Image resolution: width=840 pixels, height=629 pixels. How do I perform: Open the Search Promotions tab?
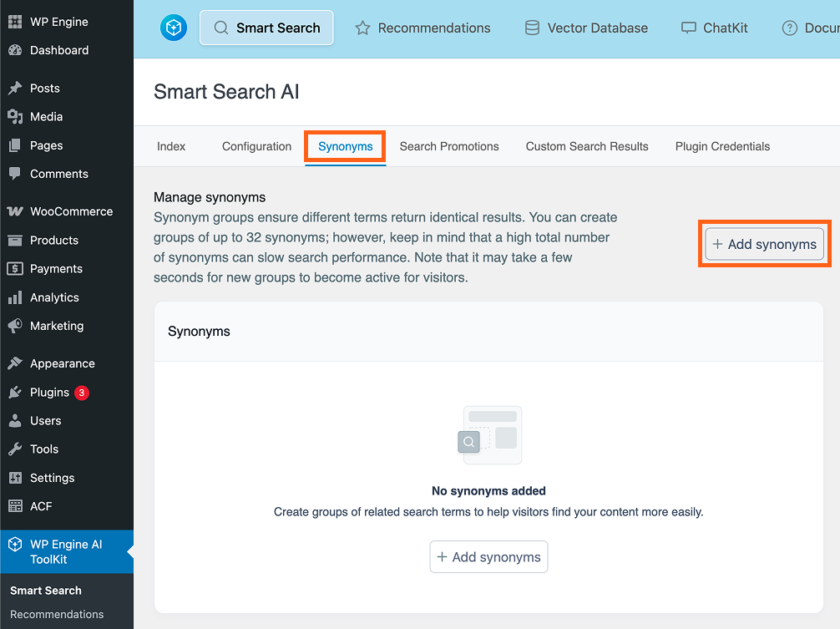(x=449, y=146)
